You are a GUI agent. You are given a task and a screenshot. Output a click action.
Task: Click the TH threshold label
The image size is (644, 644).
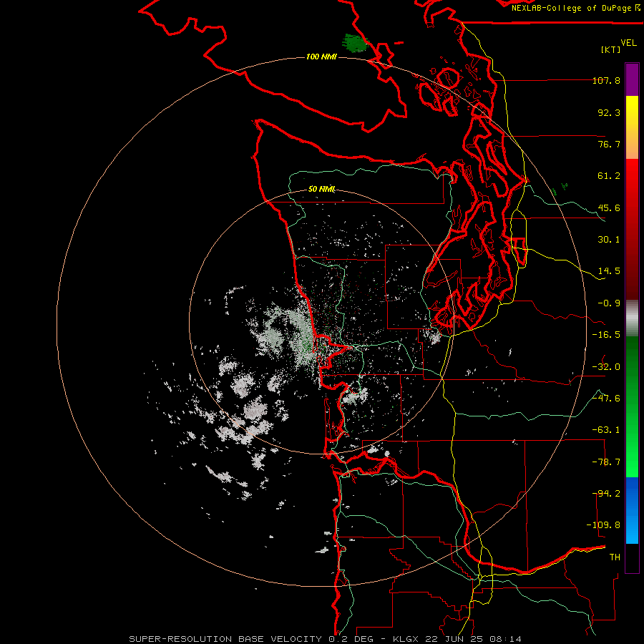click(x=615, y=557)
